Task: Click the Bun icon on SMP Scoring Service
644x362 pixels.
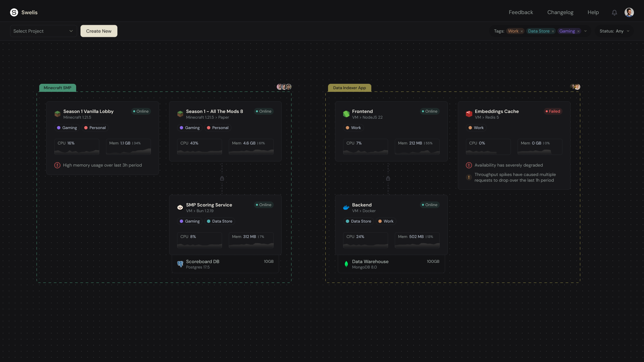Action: (x=180, y=207)
